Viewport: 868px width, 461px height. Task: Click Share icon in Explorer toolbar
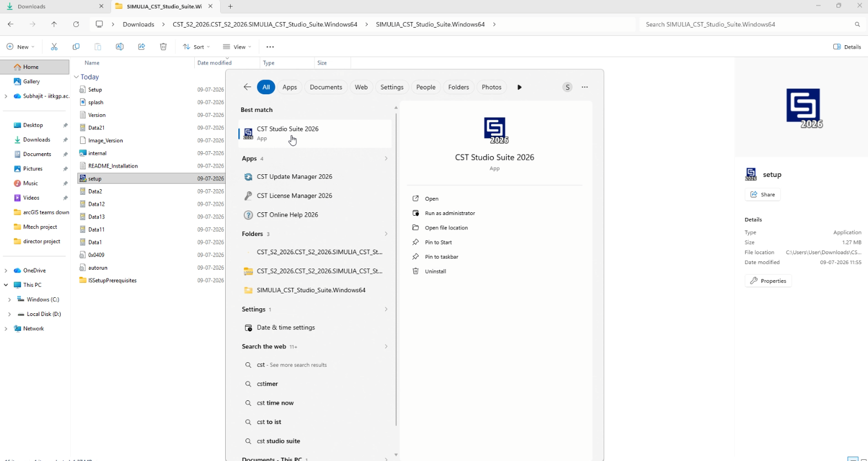coord(141,47)
